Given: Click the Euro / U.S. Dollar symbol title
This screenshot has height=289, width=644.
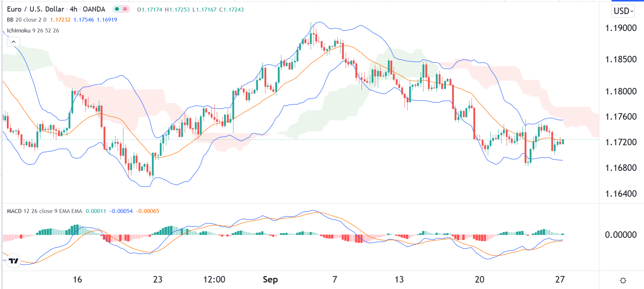Looking at the screenshot, I should pos(35,9).
